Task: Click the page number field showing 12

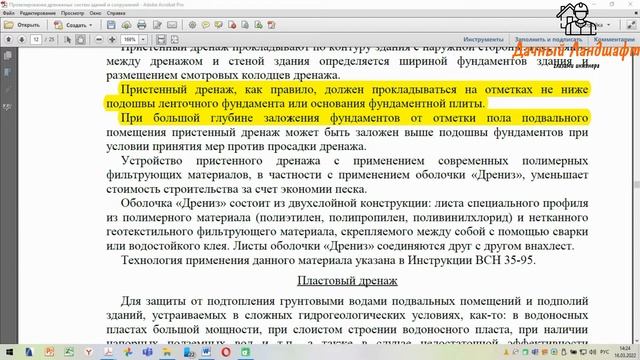Action: point(36,40)
